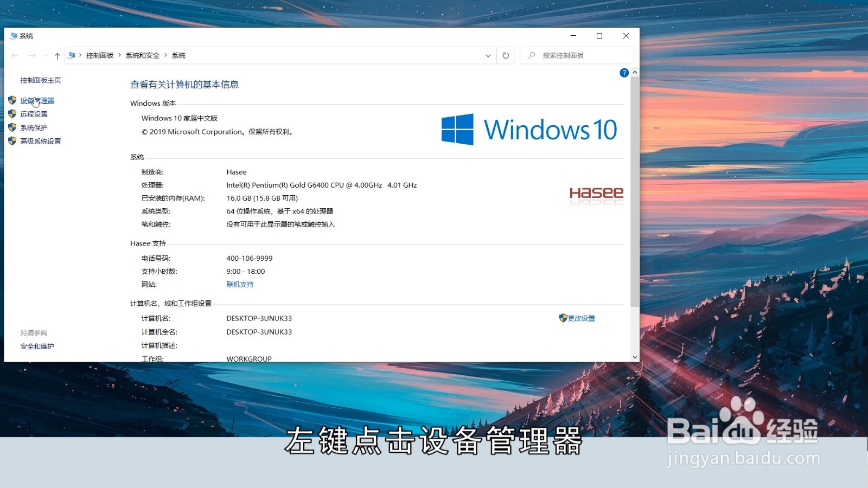The width and height of the screenshot is (868, 488).
Task: Click the back navigation arrow
Action: tap(16, 55)
